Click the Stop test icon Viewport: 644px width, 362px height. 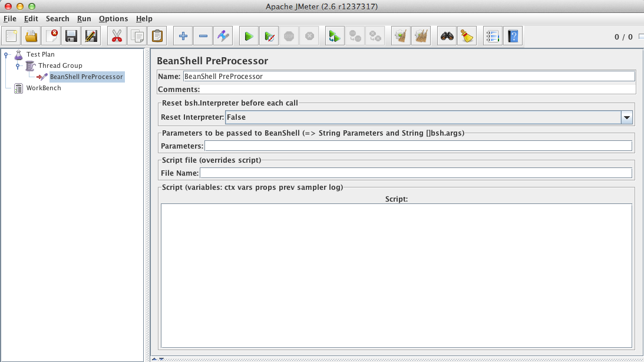click(289, 36)
